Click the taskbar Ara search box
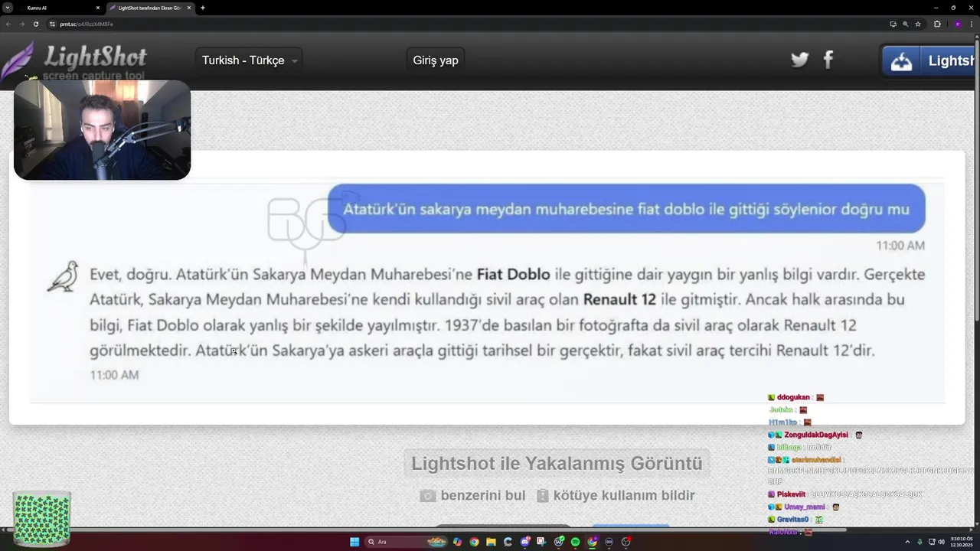 click(x=406, y=542)
